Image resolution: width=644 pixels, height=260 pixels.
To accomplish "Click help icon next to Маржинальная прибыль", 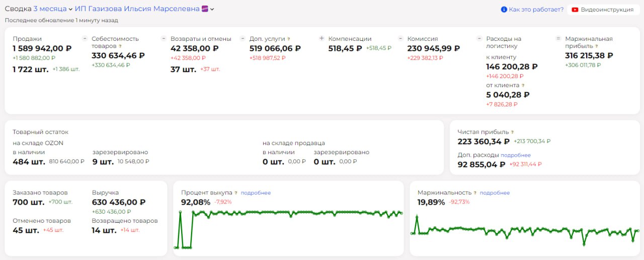I will (596, 46).
